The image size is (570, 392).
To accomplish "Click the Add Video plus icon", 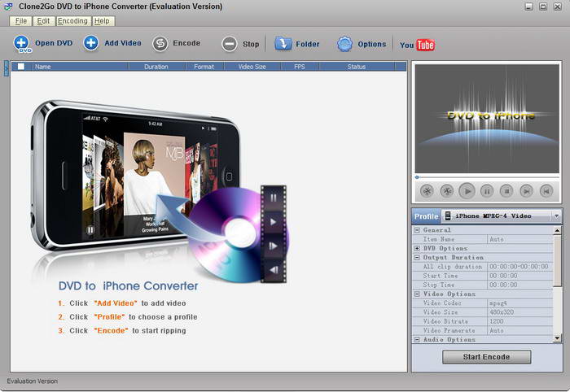I will coord(90,43).
